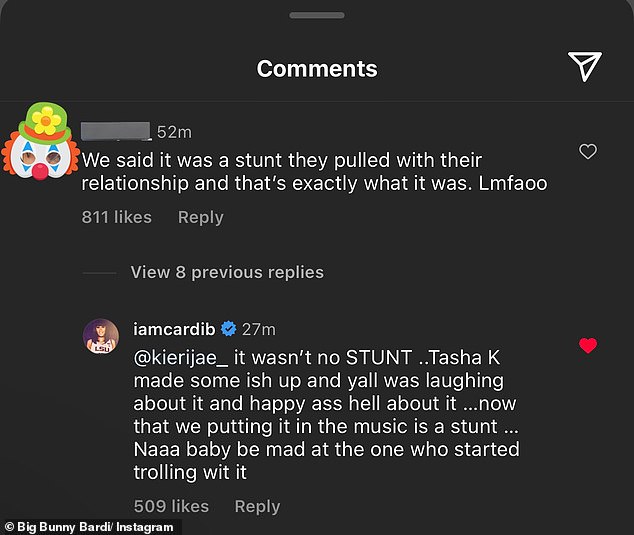Screen dimensions: 634x535
Task: View the 811 likes list
Action: (x=116, y=217)
